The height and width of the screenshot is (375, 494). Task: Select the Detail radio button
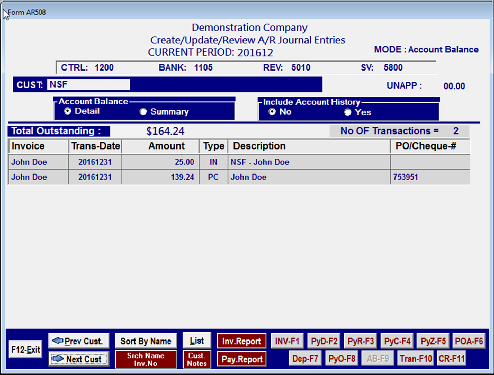(x=68, y=111)
